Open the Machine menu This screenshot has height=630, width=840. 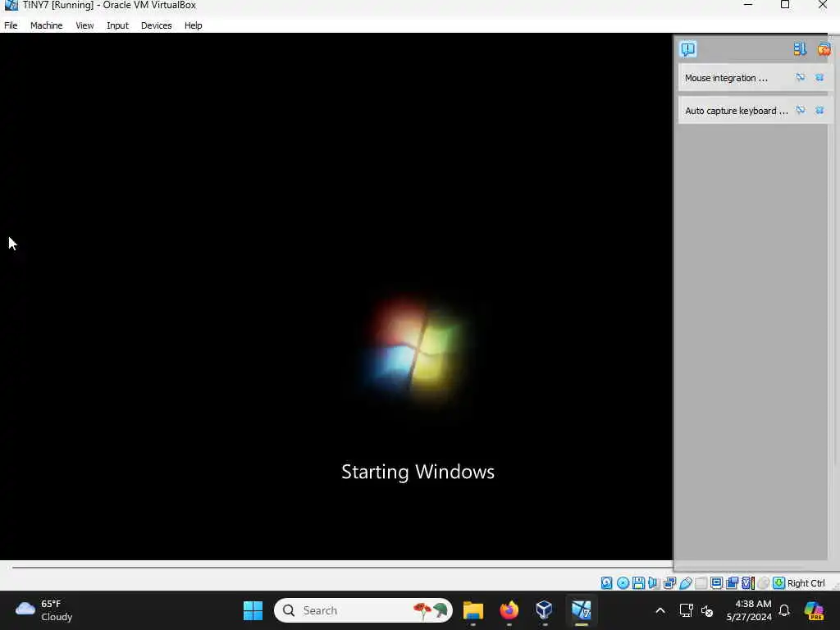click(x=46, y=25)
